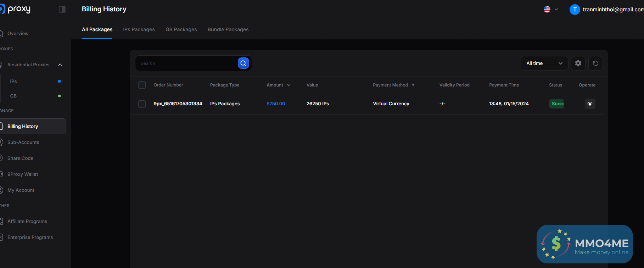
Task: Toggle the sidebar collapse icon
Action: [62, 9]
